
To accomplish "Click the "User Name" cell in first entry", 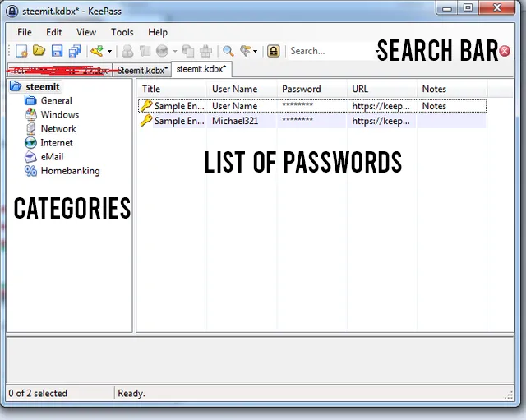I will (235, 106).
